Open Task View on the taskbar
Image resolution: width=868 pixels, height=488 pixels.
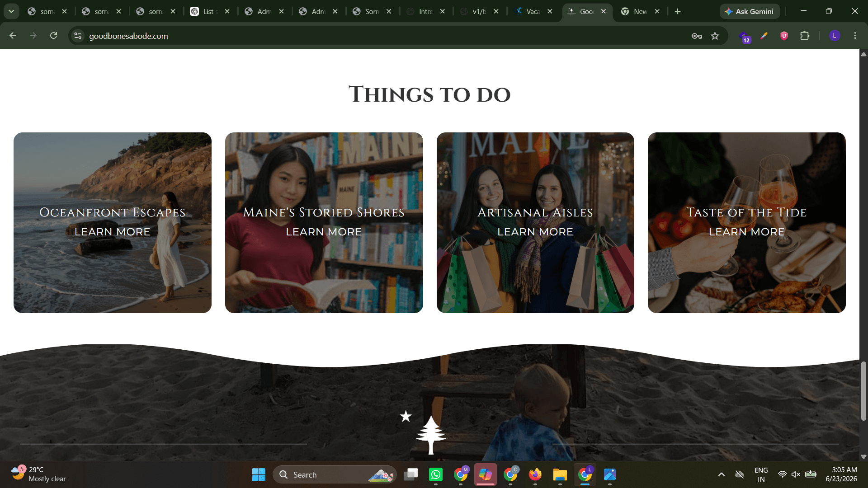411,474
